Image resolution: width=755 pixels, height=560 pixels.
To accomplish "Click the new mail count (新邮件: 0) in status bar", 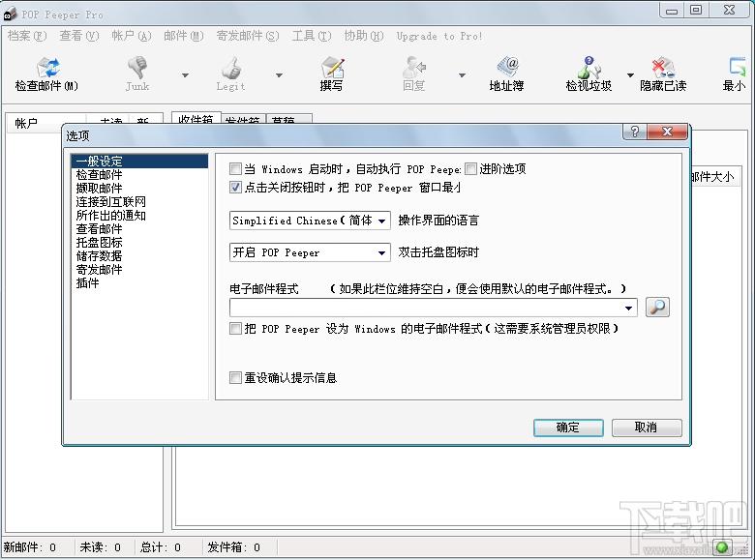I will pyautogui.click(x=30, y=547).
